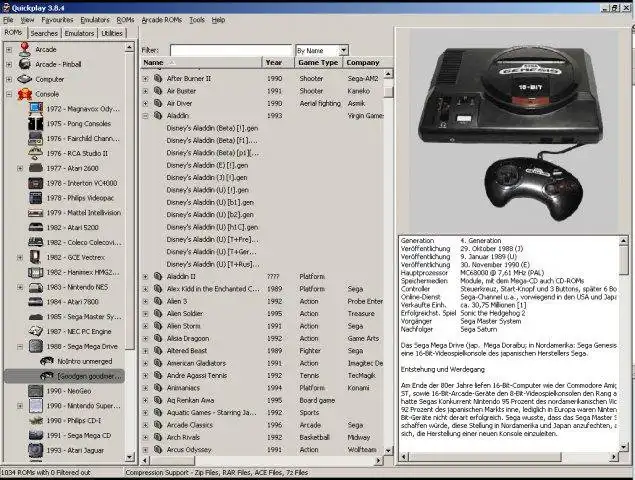Click the NoIntro unmerged controller icon
The image size is (635, 480).
coord(47,361)
